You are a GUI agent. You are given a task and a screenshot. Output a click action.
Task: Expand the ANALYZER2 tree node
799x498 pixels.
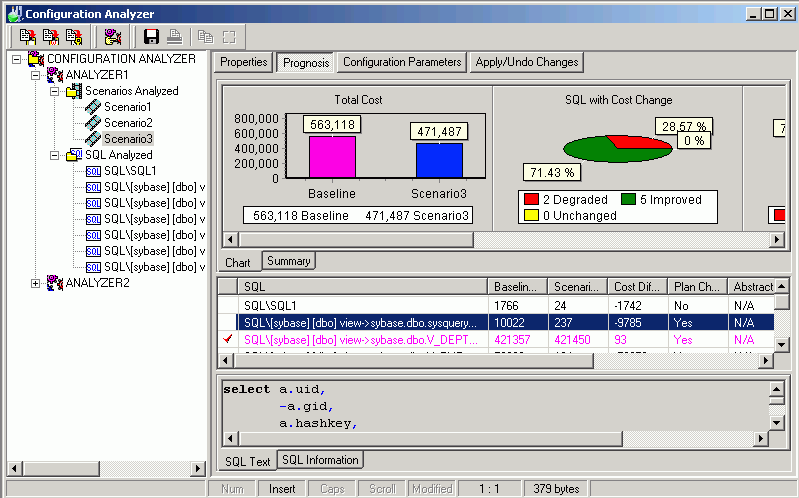(37, 283)
